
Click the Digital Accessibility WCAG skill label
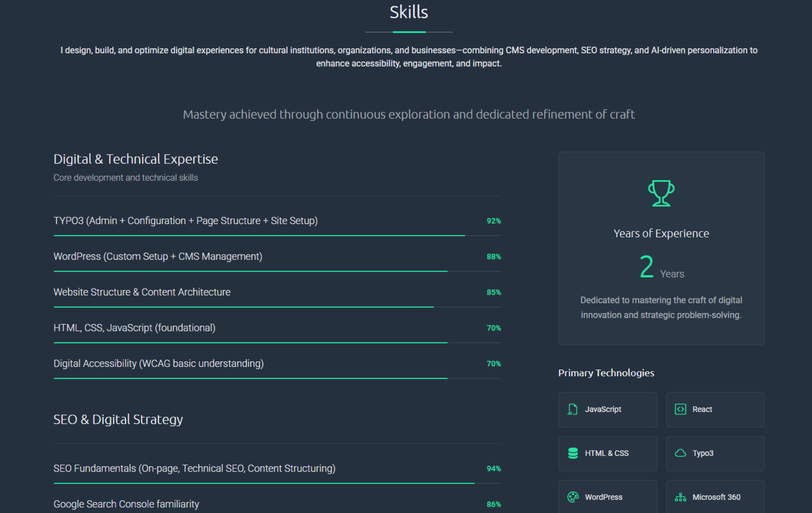(x=159, y=364)
